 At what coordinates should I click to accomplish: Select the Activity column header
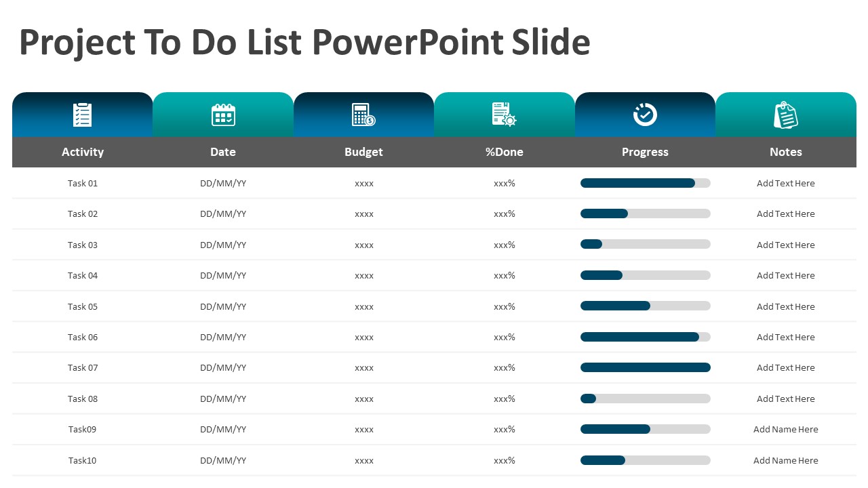point(83,152)
